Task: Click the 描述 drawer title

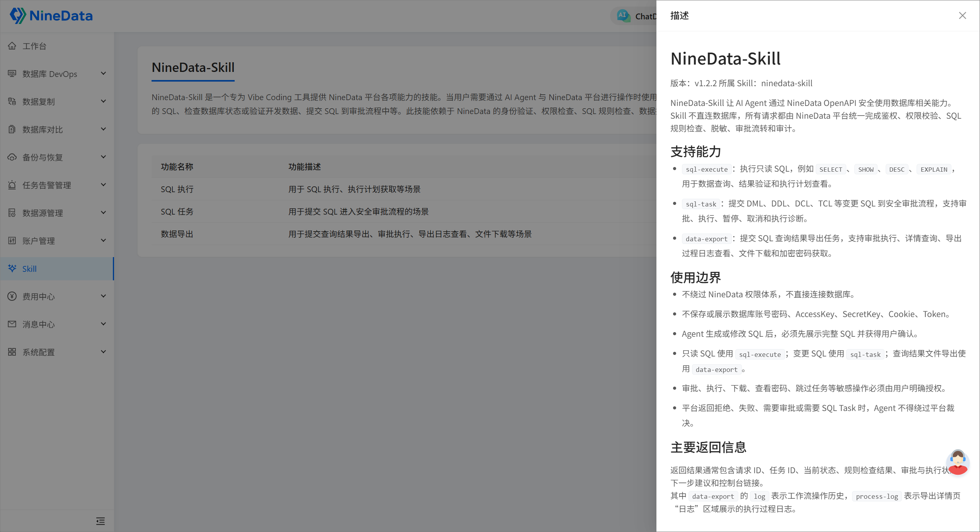Action: point(680,15)
